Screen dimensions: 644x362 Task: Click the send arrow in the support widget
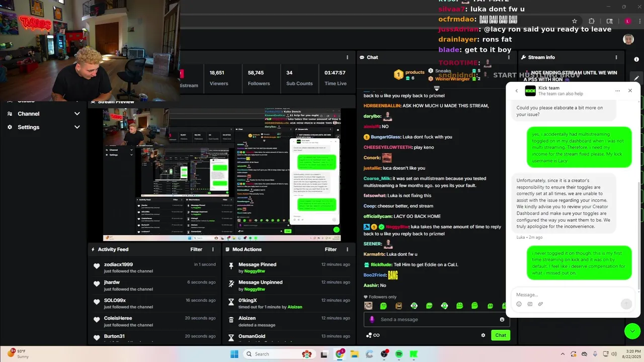[626, 304]
